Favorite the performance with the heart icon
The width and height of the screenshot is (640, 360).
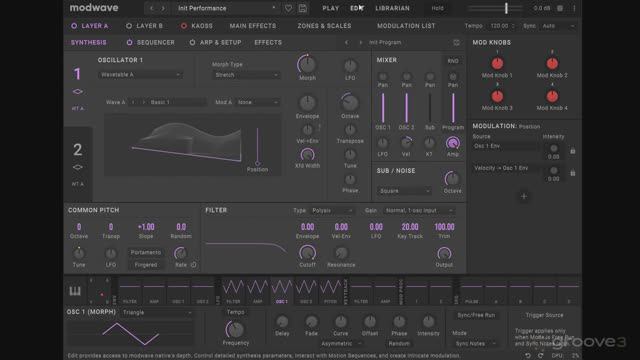(x=288, y=8)
